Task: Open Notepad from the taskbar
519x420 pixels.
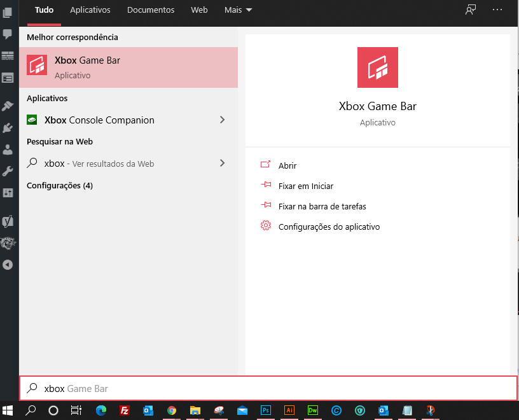Action: click(x=407, y=410)
